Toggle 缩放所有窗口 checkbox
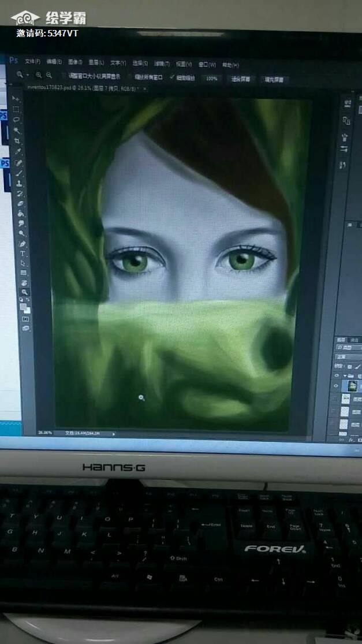Image resolution: width=362 pixels, height=644 pixels. pos(129,77)
